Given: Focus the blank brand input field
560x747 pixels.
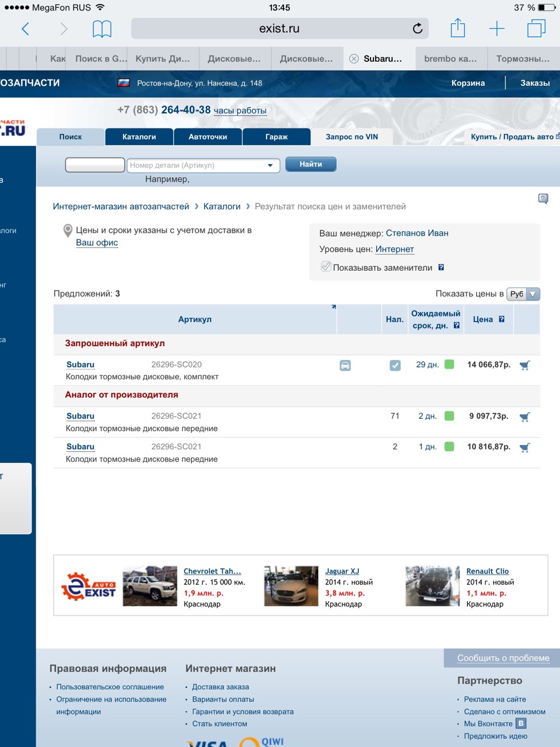Looking at the screenshot, I should 94,165.
